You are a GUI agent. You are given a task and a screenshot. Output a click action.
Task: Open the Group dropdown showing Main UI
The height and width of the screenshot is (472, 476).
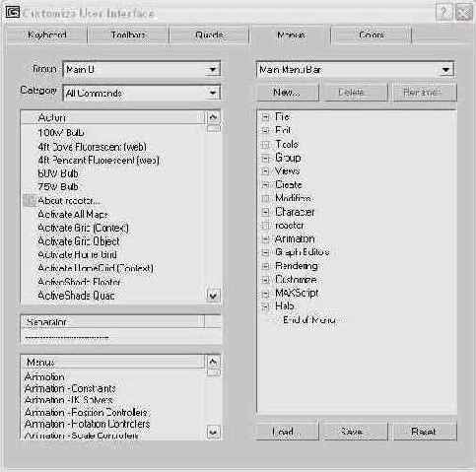[x=142, y=69]
